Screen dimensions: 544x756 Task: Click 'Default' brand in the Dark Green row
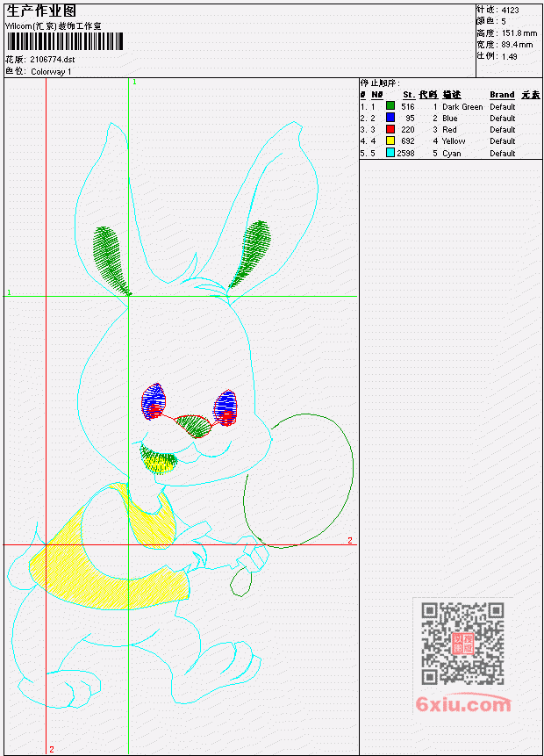502,106
